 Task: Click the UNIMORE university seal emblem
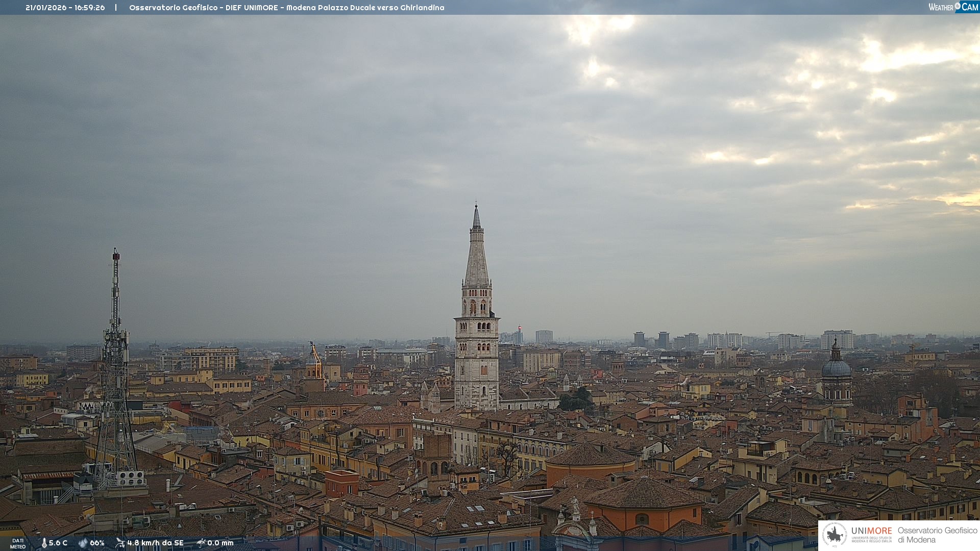(x=835, y=535)
